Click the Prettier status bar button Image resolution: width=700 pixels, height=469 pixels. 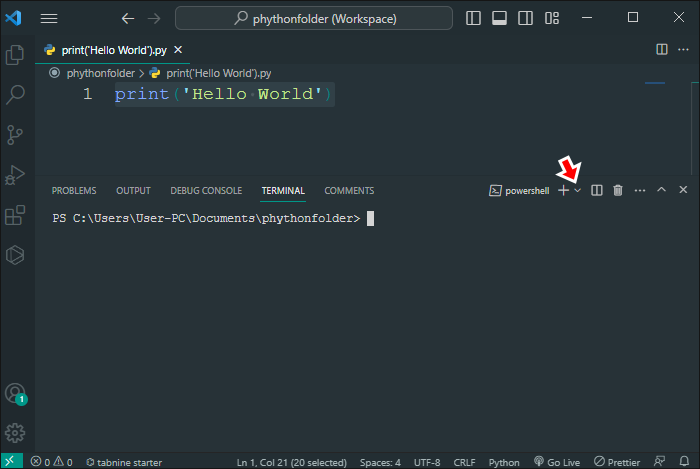point(617,462)
